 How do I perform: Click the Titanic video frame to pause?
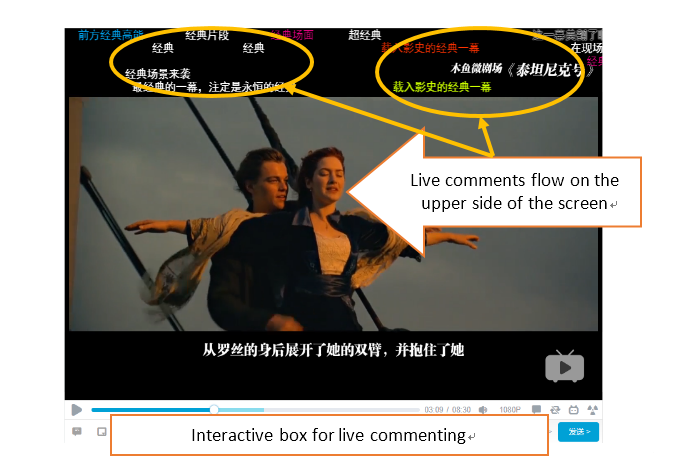pyautogui.click(x=333, y=214)
